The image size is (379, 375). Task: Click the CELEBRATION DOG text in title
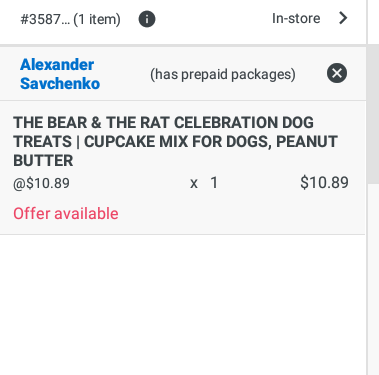pos(244,122)
